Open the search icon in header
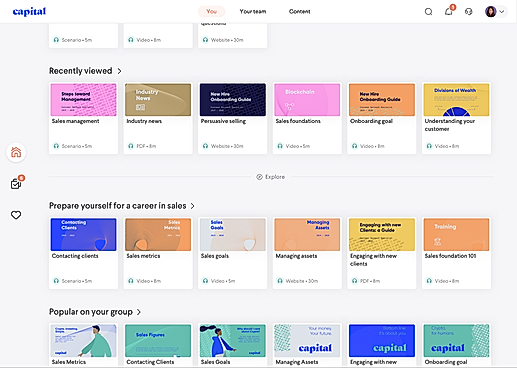Screen dimensions: 517x368 click(428, 12)
